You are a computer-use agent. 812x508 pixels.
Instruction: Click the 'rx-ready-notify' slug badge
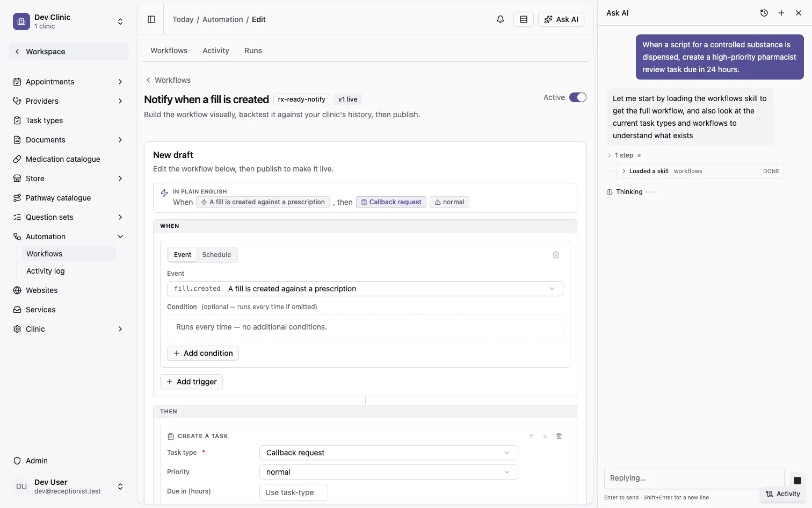302,99
